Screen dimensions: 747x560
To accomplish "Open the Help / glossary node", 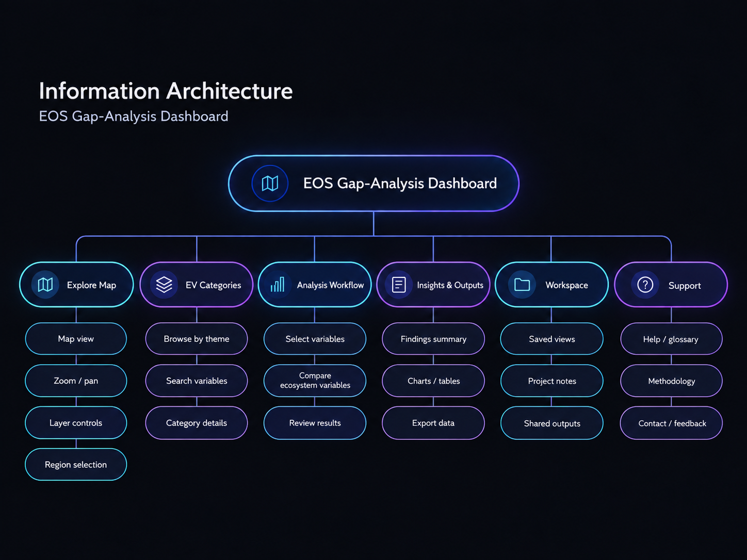I will point(671,339).
